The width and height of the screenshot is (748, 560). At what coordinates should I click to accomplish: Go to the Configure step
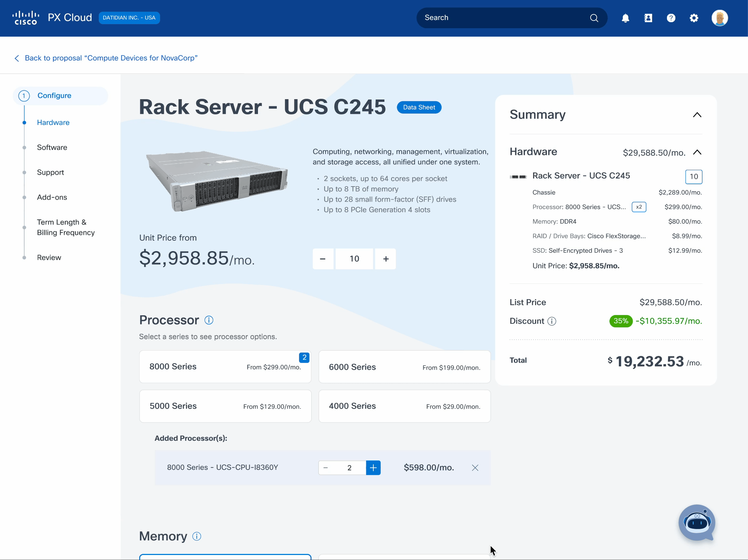(x=61, y=96)
